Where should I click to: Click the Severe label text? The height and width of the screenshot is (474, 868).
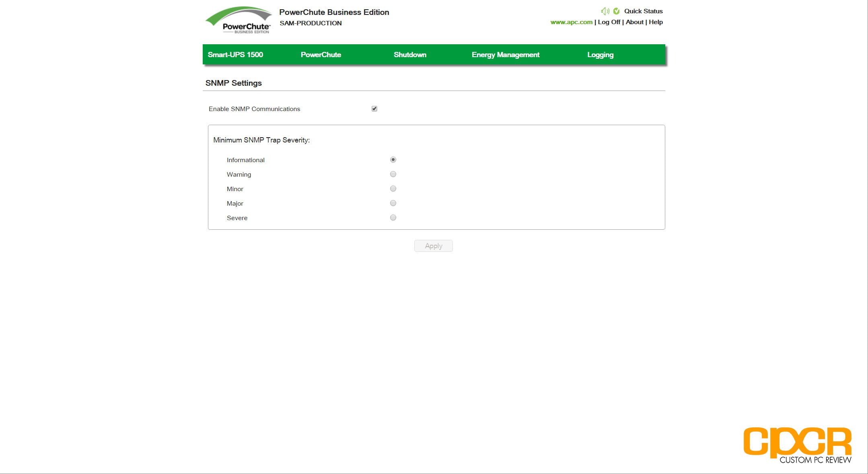(x=237, y=218)
